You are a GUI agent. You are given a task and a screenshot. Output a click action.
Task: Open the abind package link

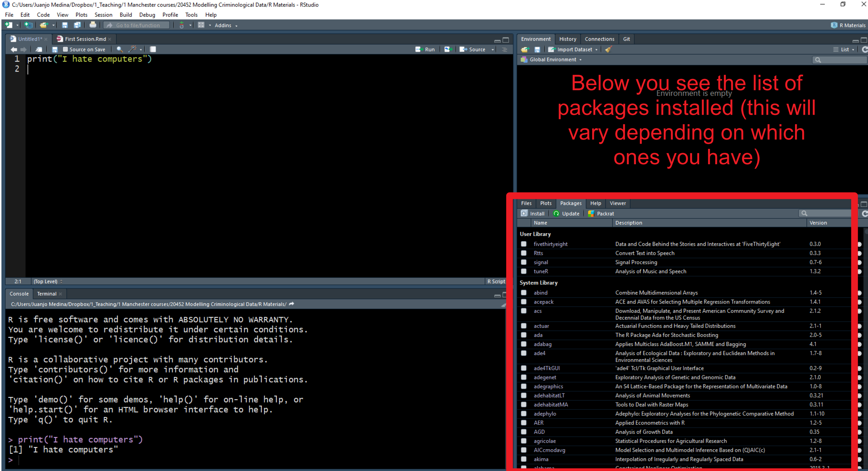(541, 293)
